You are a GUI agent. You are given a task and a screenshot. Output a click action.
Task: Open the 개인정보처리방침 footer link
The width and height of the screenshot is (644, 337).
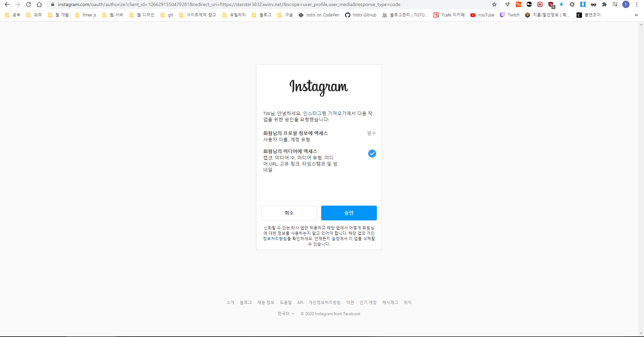(x=325, y=302)
